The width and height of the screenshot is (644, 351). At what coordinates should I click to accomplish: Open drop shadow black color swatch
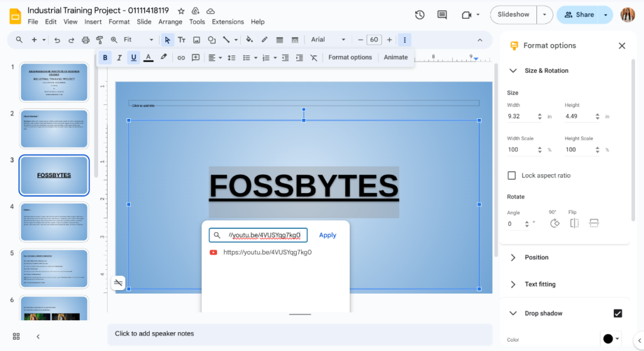tap(610, 338)
